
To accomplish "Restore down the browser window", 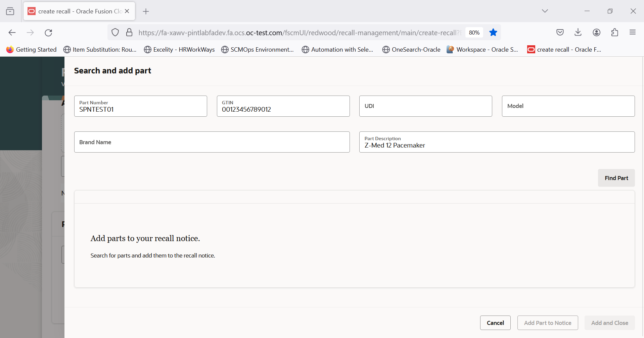I will point(610,11).
